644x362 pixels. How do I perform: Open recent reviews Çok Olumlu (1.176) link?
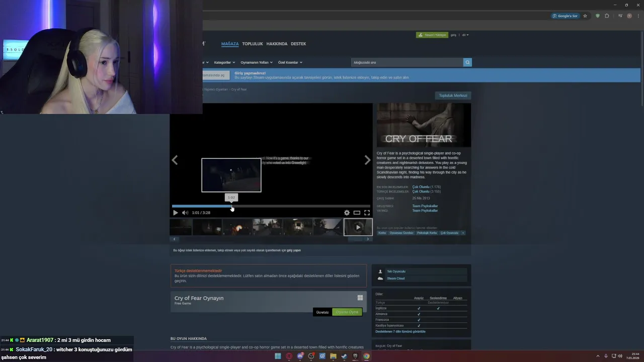(x=426, y=187)
